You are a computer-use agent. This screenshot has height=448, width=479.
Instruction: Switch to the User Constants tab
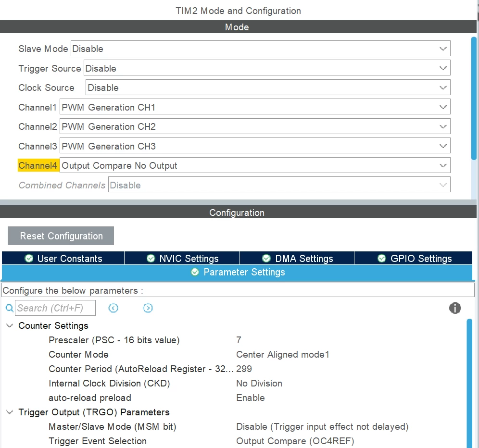point(63,258)
